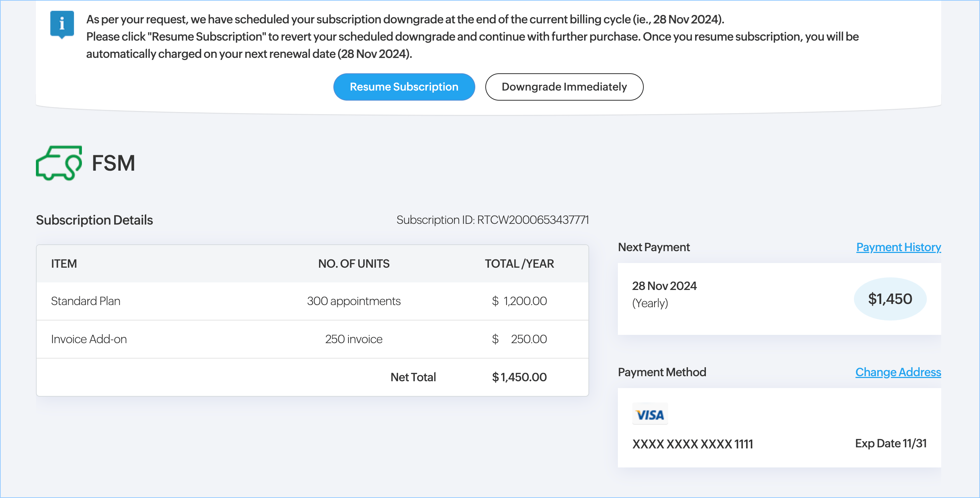Click the green FSM truck logo
Image resolution: width=980 pixels, height=498 pixels.
(59, 163)
